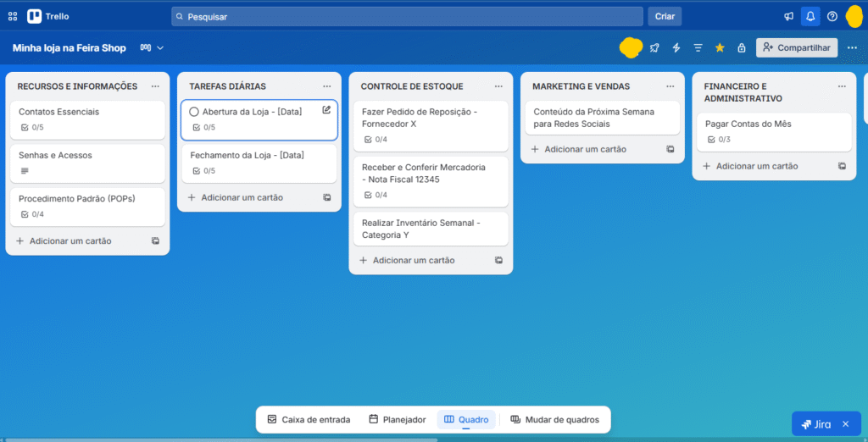This screenshot has width=868, height=442.
Task: Open the help question mark icon
Action: pos(832,17)
